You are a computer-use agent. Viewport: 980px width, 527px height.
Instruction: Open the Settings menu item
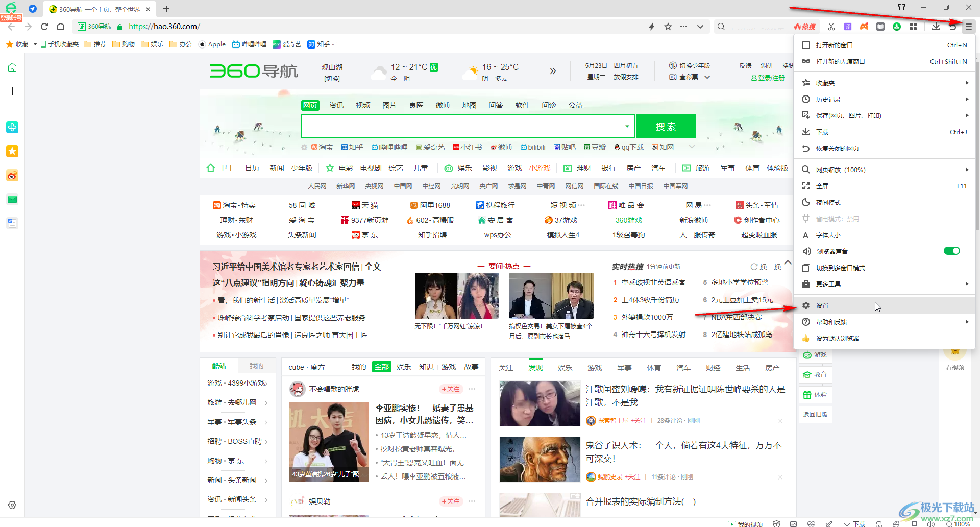click(885, 305)
